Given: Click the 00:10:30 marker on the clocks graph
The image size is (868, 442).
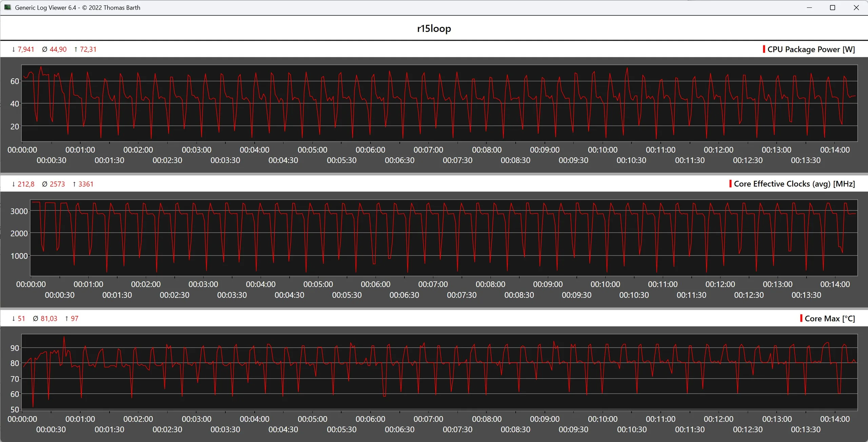Looking at the screenshot, I should (634, 295).
